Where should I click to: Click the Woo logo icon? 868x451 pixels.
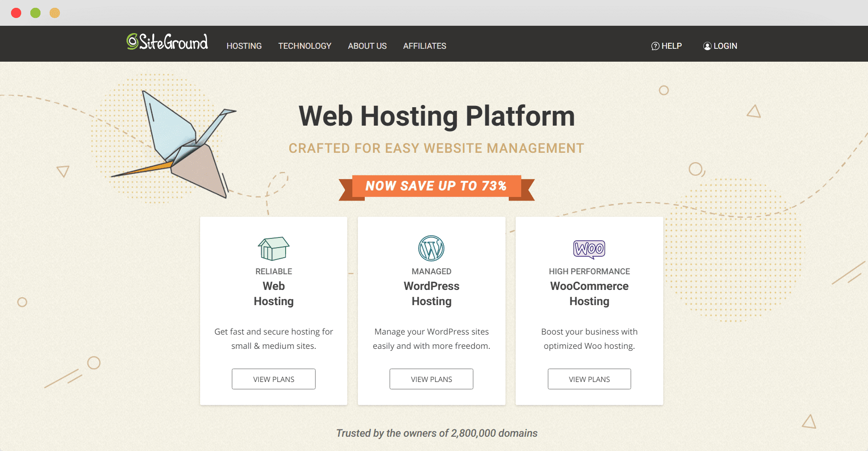tap(589, 249)
